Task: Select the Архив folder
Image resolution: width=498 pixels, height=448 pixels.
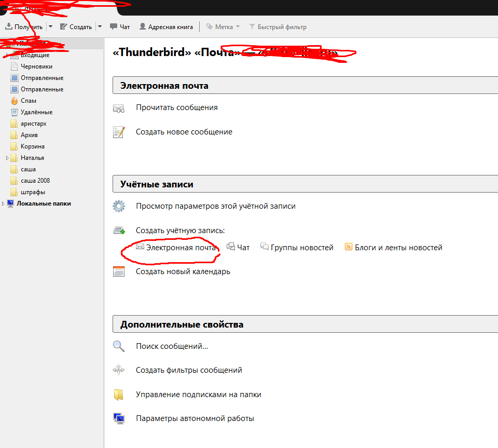Action: [29, 135]
